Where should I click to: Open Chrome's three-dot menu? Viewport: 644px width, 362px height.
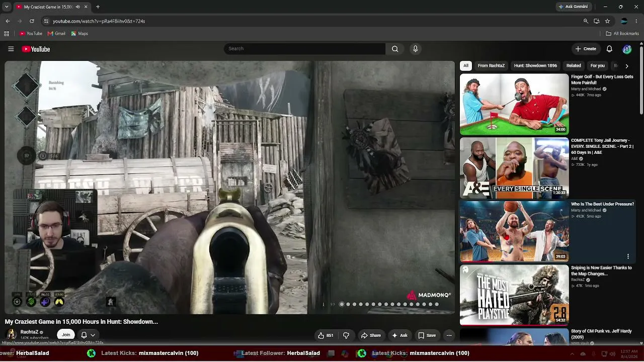pos(636,21)
